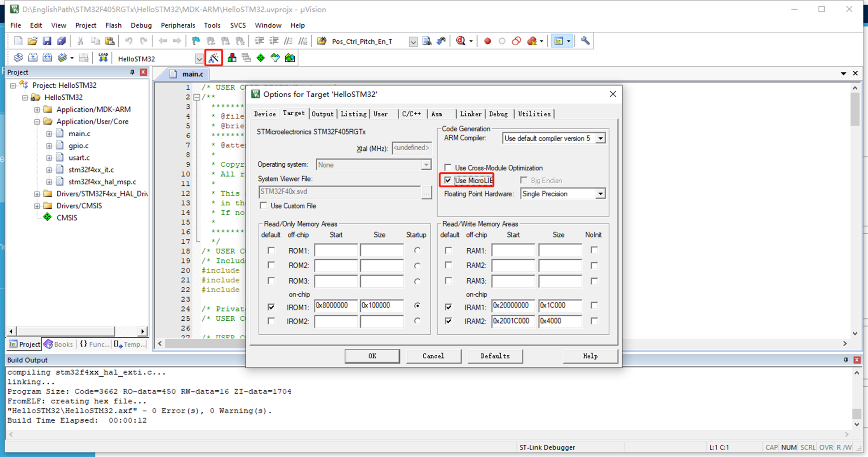Open Floating Point Hardware dropdown
The image size is (868, 457).
point(601,194)
